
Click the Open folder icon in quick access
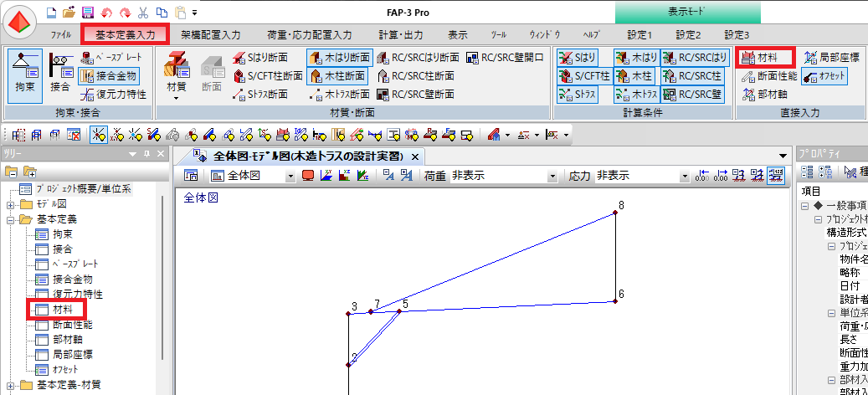coord(69,12)
